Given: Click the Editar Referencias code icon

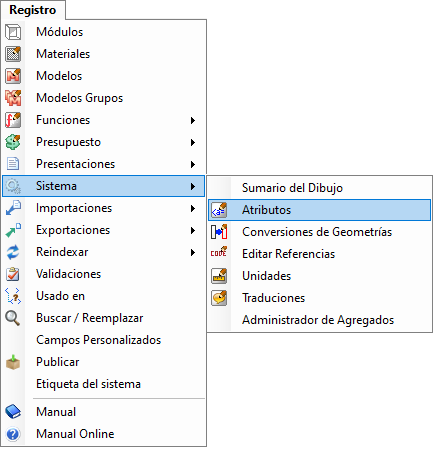Looking at the screenshot, I should 219,253.
